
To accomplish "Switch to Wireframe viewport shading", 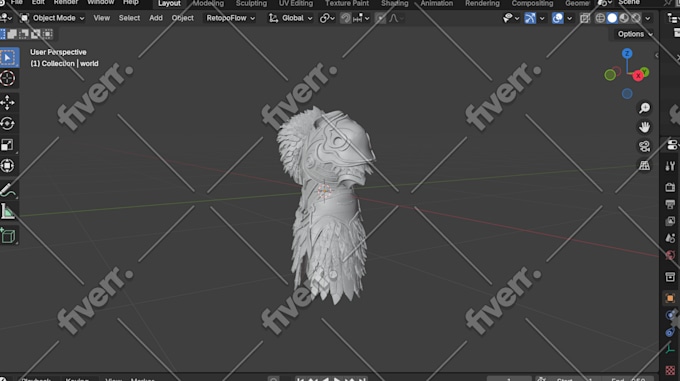I will 600,18.
